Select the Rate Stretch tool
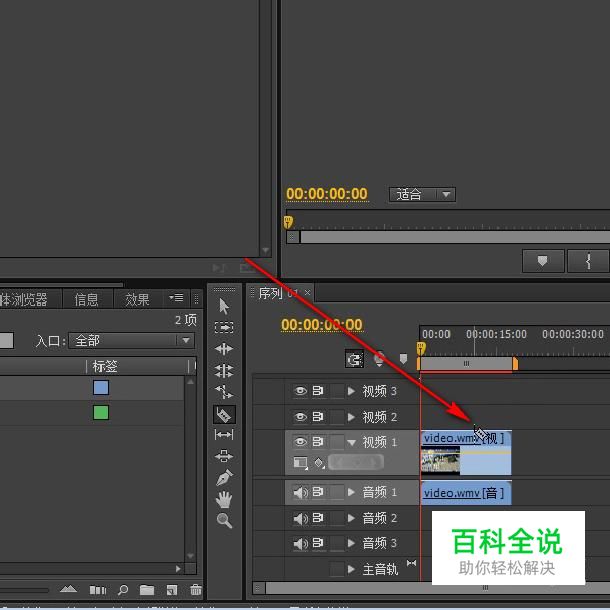610x610 pixels. [224, 392]
